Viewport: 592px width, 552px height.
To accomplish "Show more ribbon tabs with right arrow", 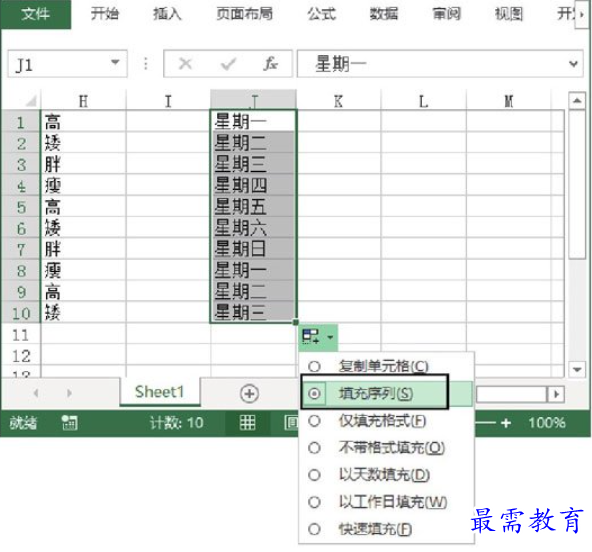I will click(x=582, y=14).
